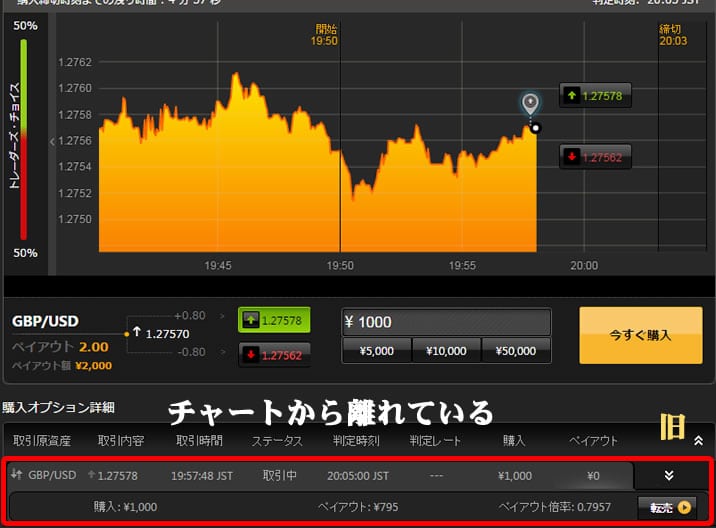Click the 20:05:00 JST judgment time cell
This screenshot has width=716, height=528.
click(358, 476)
